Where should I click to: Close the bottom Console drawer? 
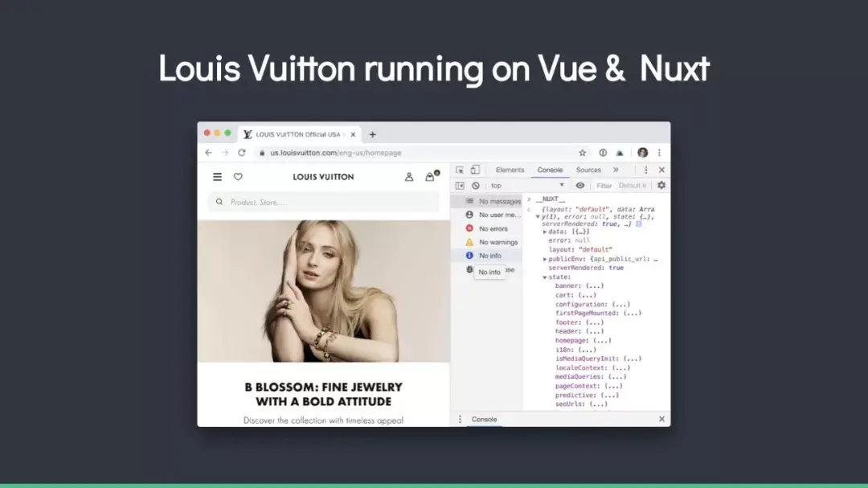661,420
